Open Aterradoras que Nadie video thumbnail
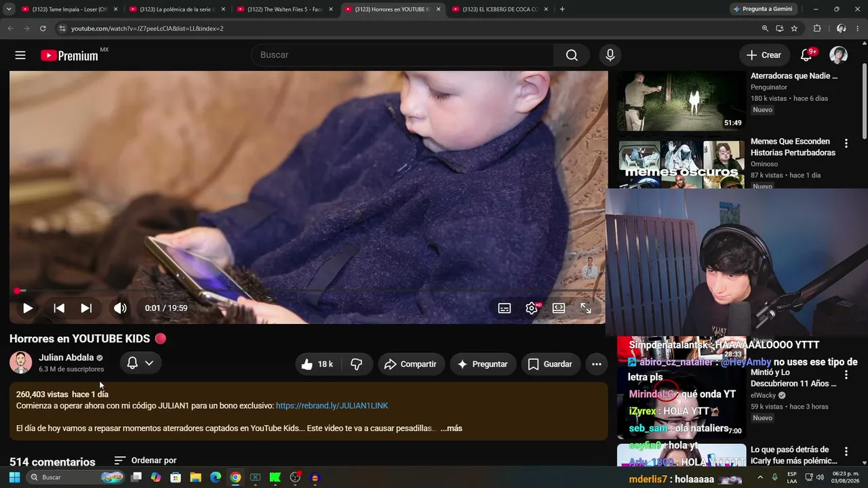This screenshot has height=488, width=868. (681, 101)
